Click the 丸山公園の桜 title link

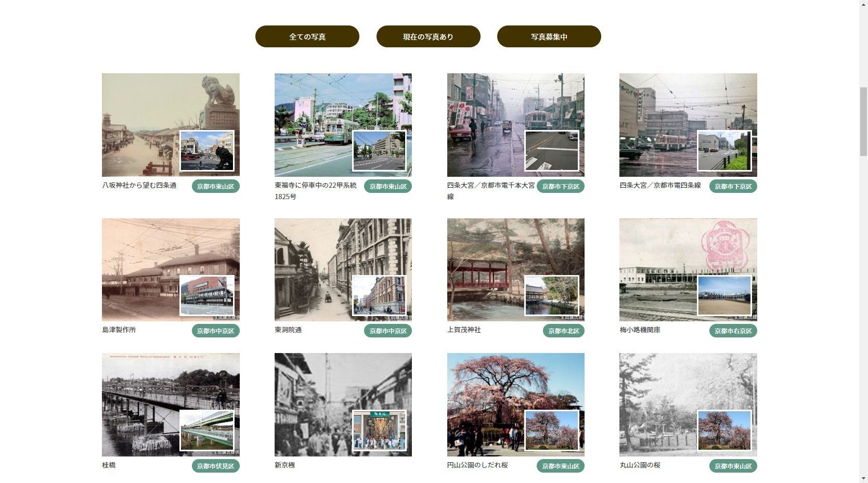640,465
